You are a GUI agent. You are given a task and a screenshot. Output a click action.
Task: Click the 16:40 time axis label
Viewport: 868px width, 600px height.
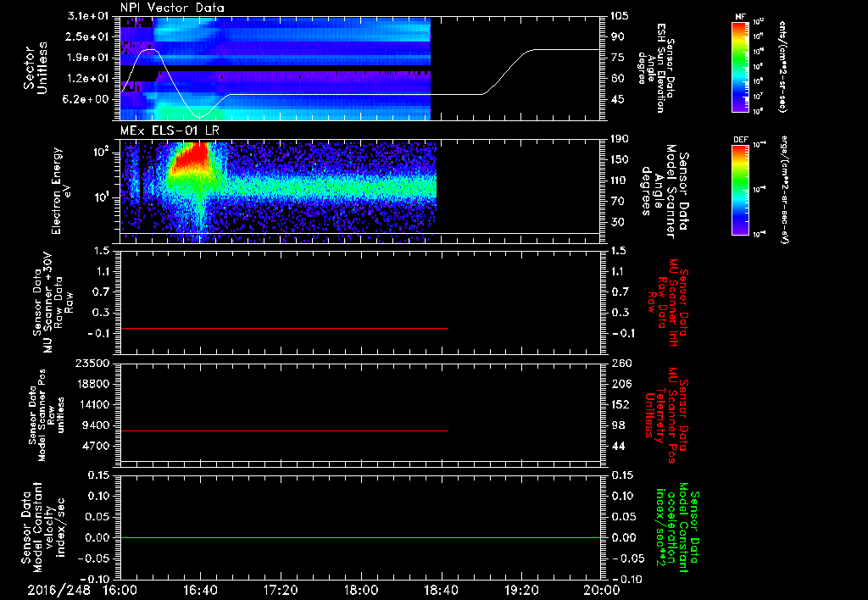pos(200,590)
